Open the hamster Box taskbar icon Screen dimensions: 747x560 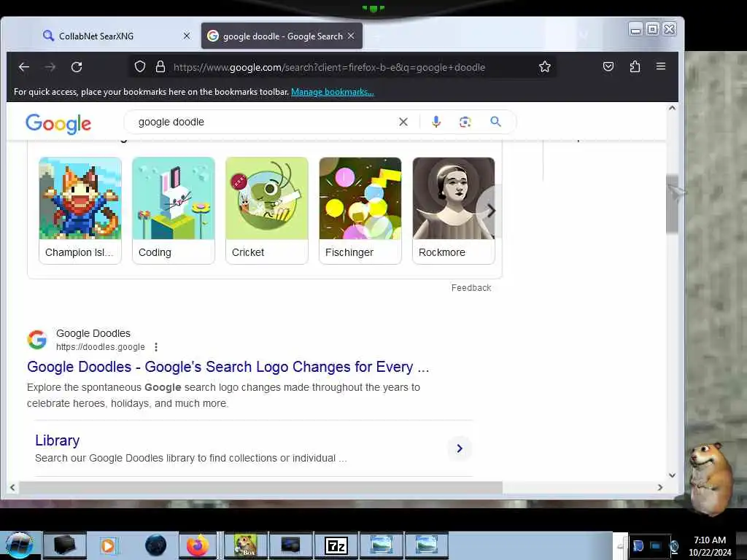(x=246, y=545)
